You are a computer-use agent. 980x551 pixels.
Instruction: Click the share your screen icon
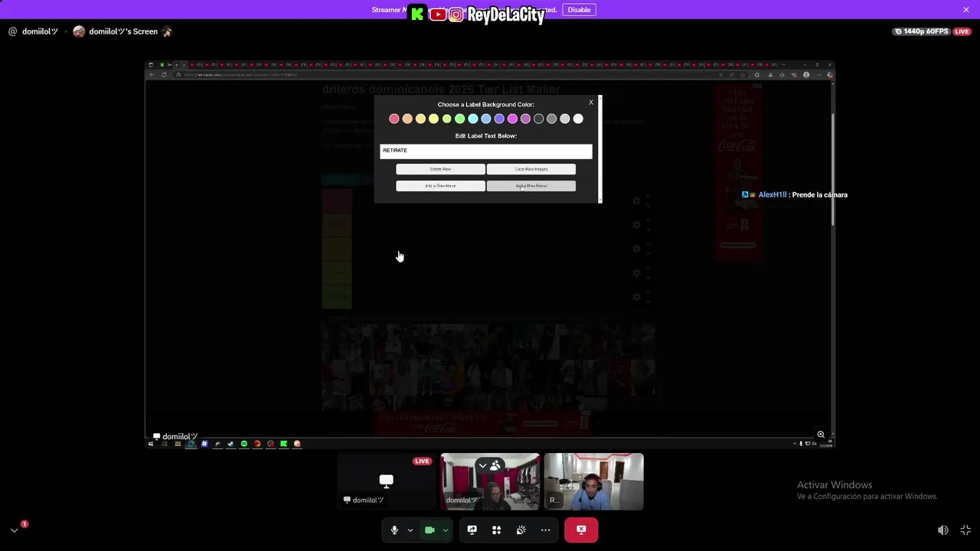pos(472,530)
